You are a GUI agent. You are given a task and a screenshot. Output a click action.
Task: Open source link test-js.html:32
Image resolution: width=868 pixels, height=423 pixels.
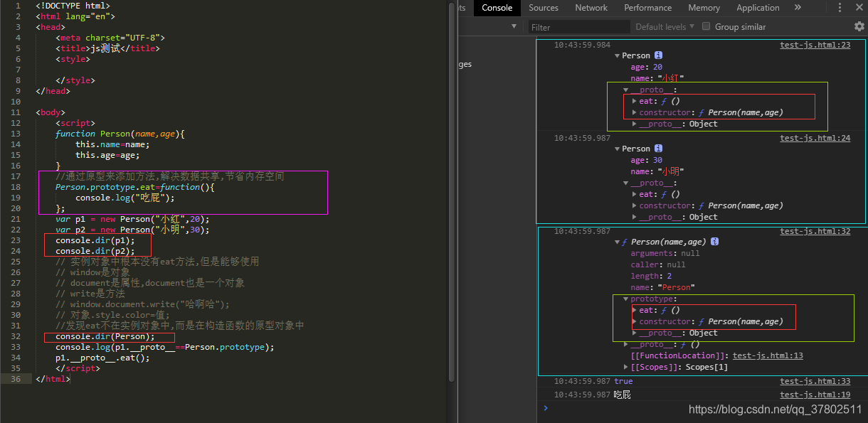click(x=815, y=231)
